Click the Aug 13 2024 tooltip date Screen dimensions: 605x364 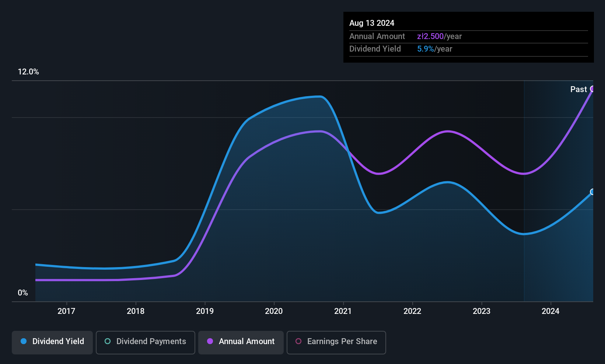coord(372,23)
